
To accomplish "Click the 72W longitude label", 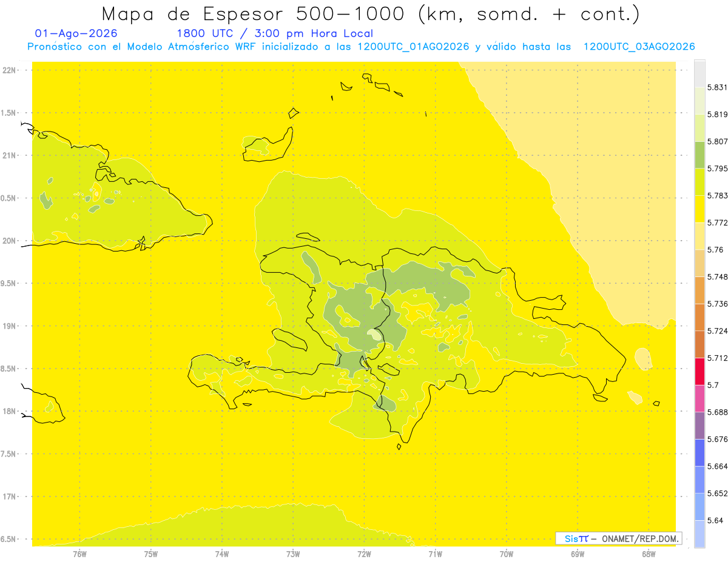I will [x=364, y=554].
